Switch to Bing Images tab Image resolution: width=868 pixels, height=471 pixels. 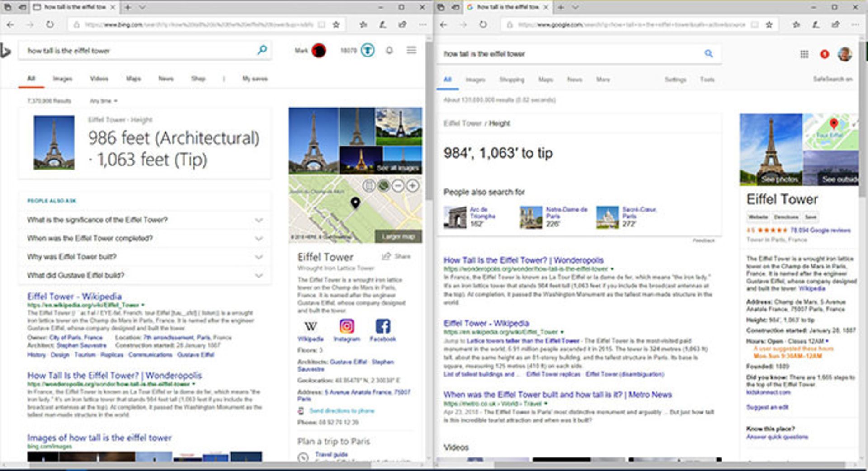[x=62, y=79]
